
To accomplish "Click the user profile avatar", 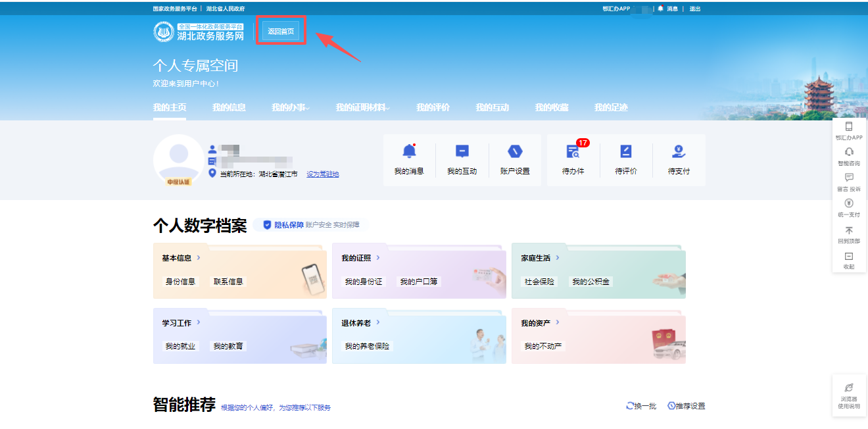I will coord(178,159).
